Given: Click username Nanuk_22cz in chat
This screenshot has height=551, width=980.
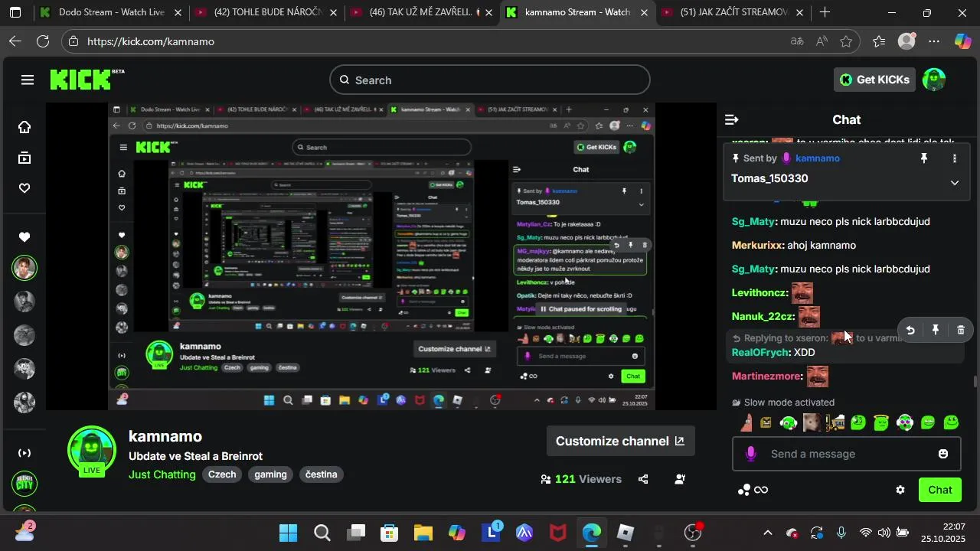Looking at the screenshot, I should coord(762,317).
